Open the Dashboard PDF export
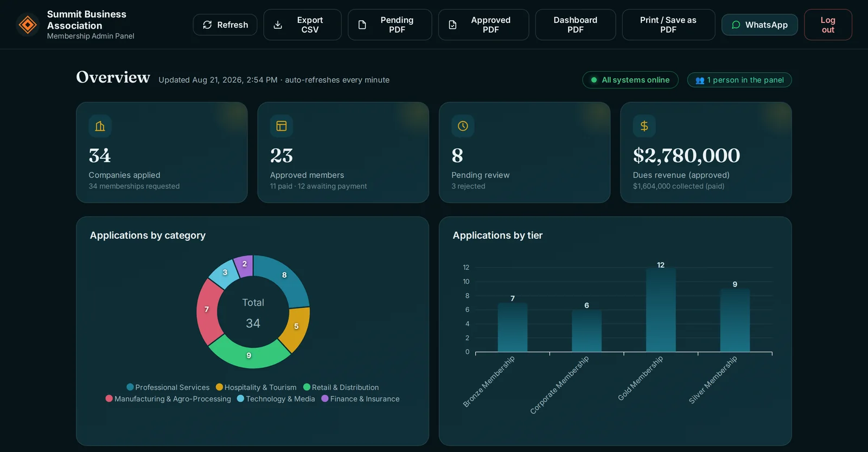This screenshot has height=452, width=868. point(576,25)
